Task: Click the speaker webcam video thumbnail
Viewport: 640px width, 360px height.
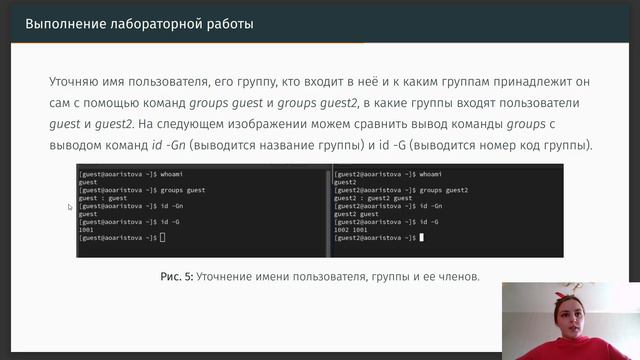Action: click(571, 321)
